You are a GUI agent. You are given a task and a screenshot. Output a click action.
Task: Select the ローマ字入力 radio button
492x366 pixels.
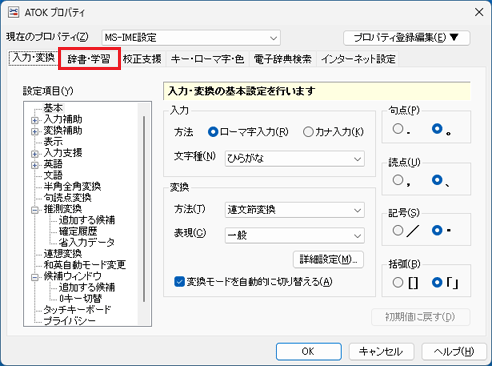[x=213, y=132]
